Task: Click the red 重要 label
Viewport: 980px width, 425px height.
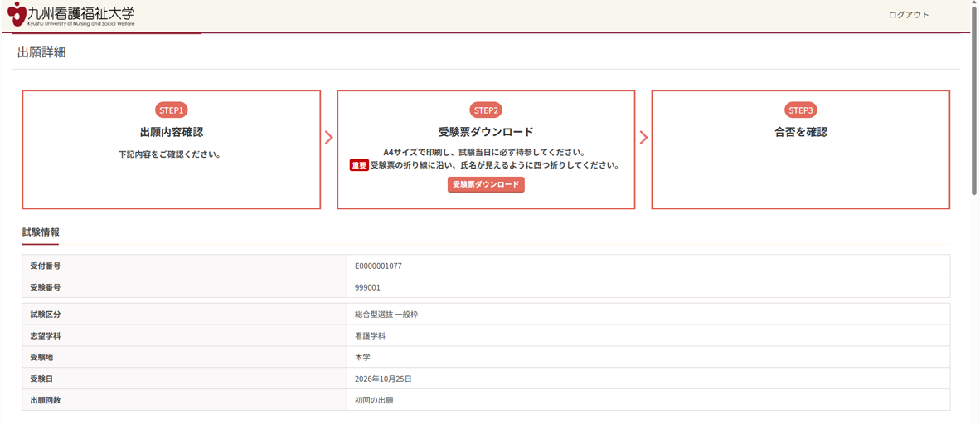Action: pyautogui.click(x=359, y=166)
